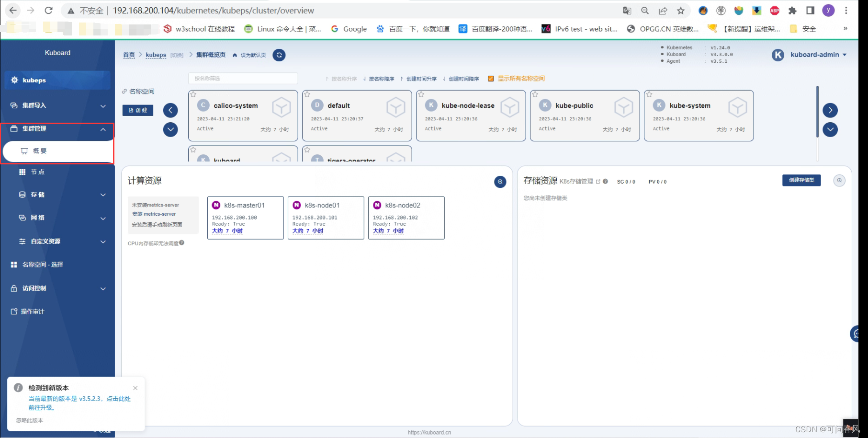Screen dimensions: 868x438
Task: Open the default namespace cube icon
Action: [x=396, y=107]
